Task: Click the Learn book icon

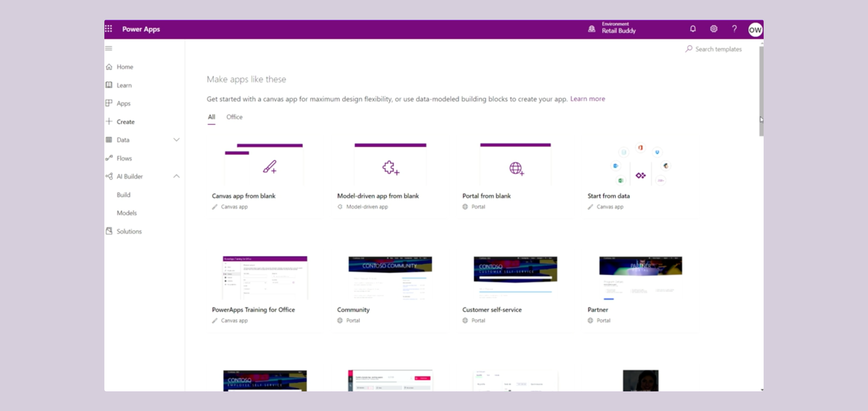Action: click(x=109, y=85)
